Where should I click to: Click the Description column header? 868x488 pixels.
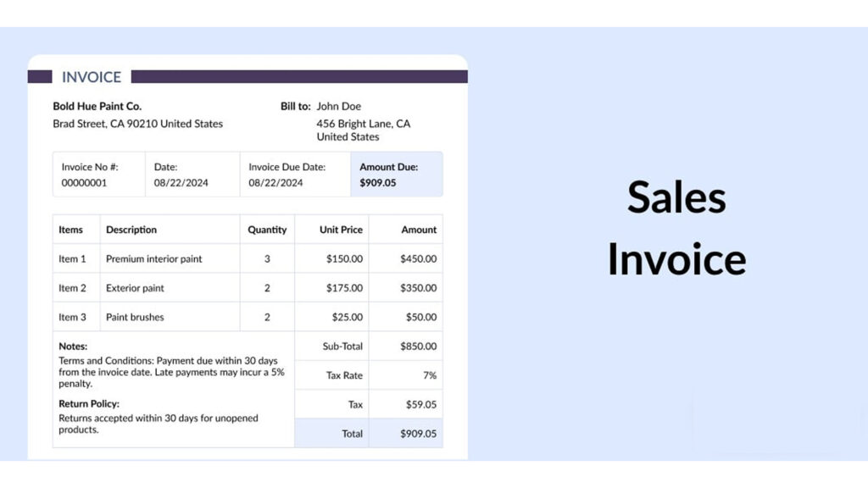[x=131, y=230]
